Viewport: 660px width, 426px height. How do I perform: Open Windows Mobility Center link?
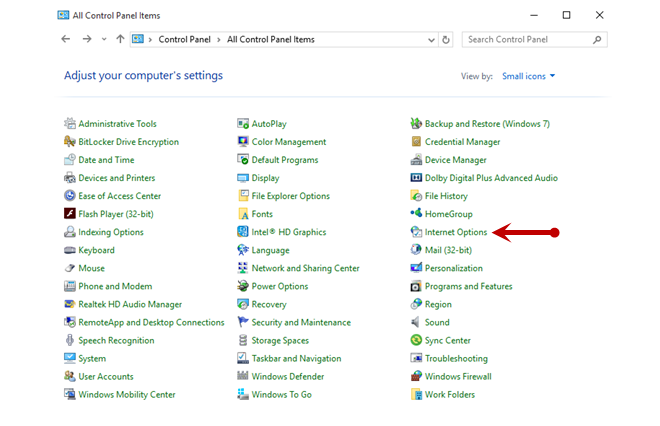click(x=127, y=394)
